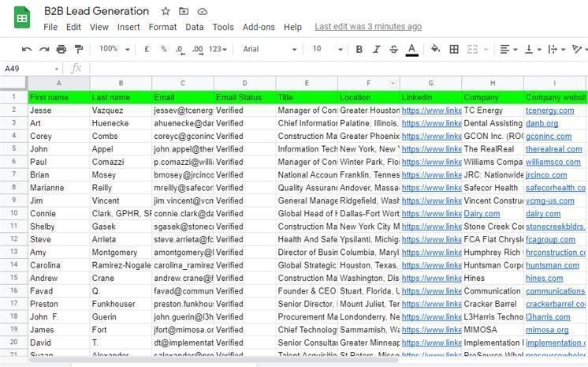
Task: Click the Undo icon in toolbar
Action: 27,50
